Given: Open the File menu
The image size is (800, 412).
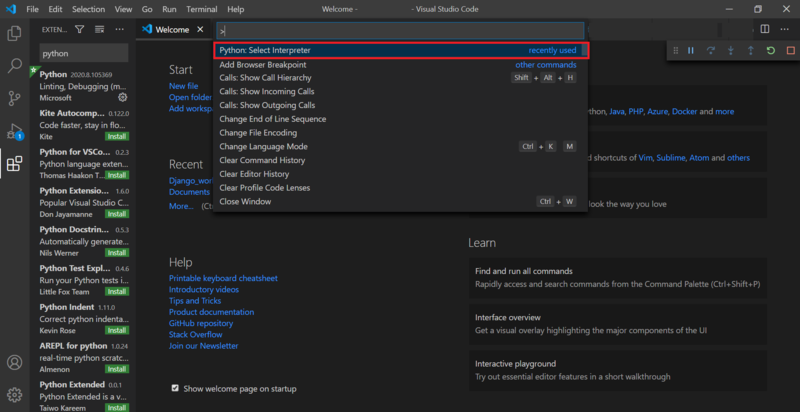Looking at the screenshot, I should tap(32, 9).
